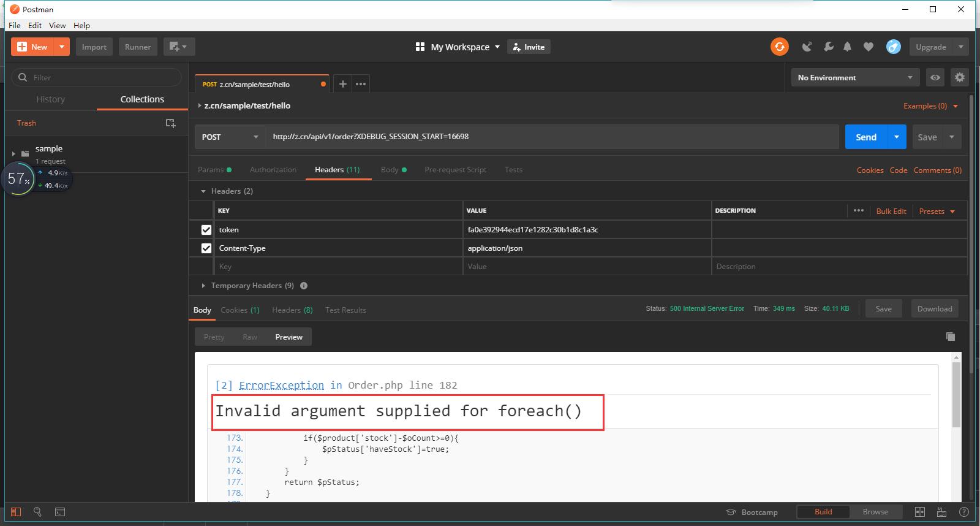Screen dimensions: 980x526
Task: Focus the collections Filter field
Action: 97,77
